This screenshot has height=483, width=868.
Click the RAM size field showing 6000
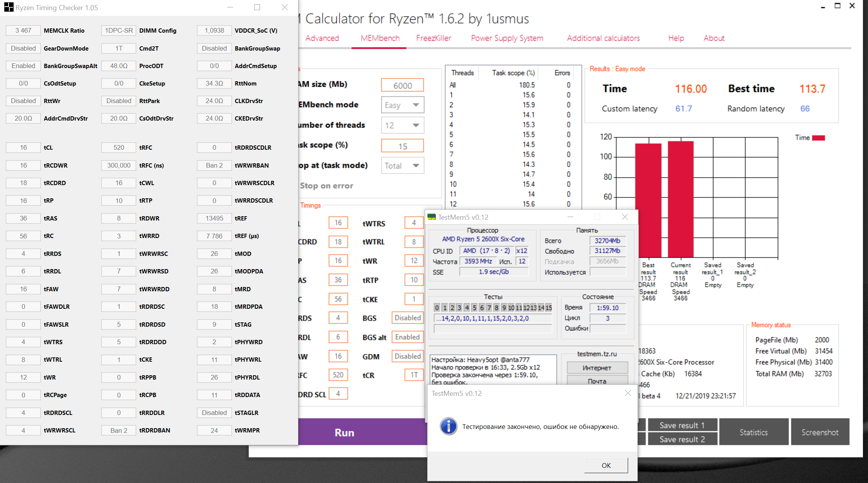pos(402,86)
